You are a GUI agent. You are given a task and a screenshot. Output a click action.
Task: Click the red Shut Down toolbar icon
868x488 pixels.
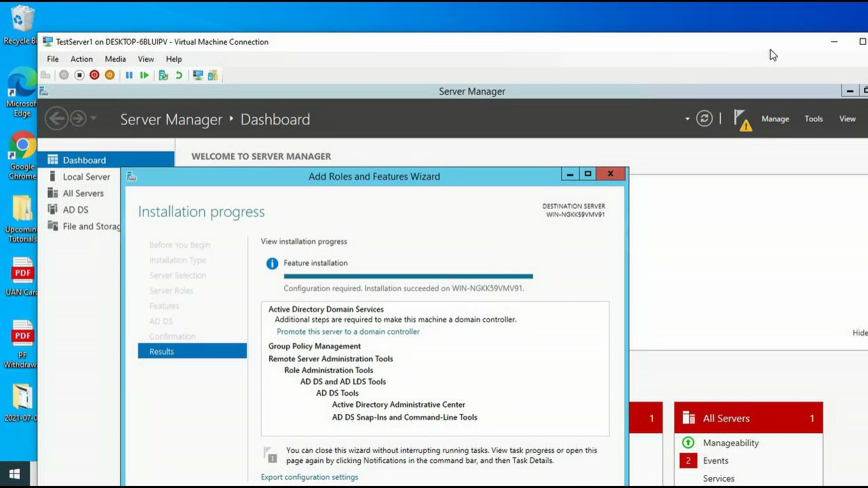tap(94, 75)
